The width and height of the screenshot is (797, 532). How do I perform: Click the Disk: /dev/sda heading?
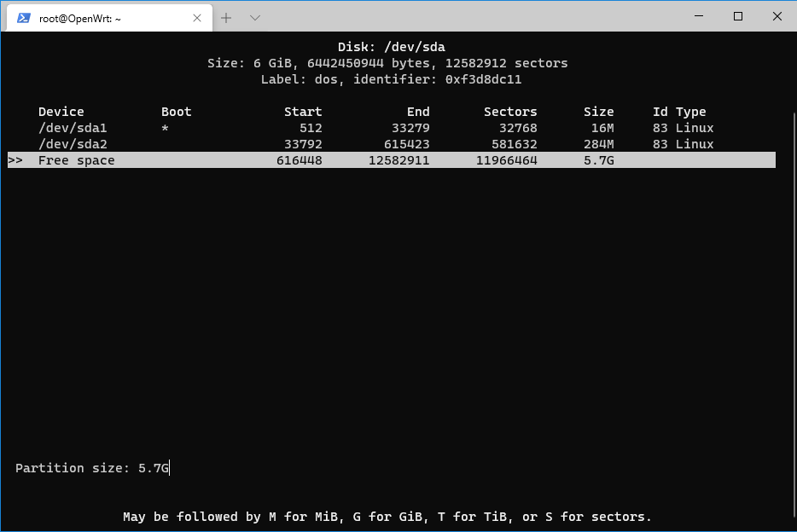[391, 47]
